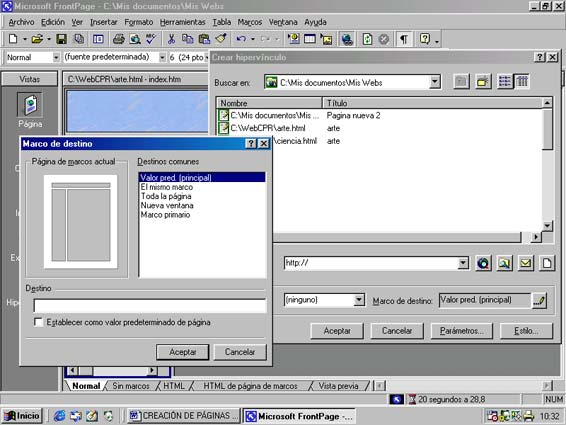The height and width of the screenshot is (425, 566).
Task: Click the Insert Table icon
Action: [x=310, y=39]
